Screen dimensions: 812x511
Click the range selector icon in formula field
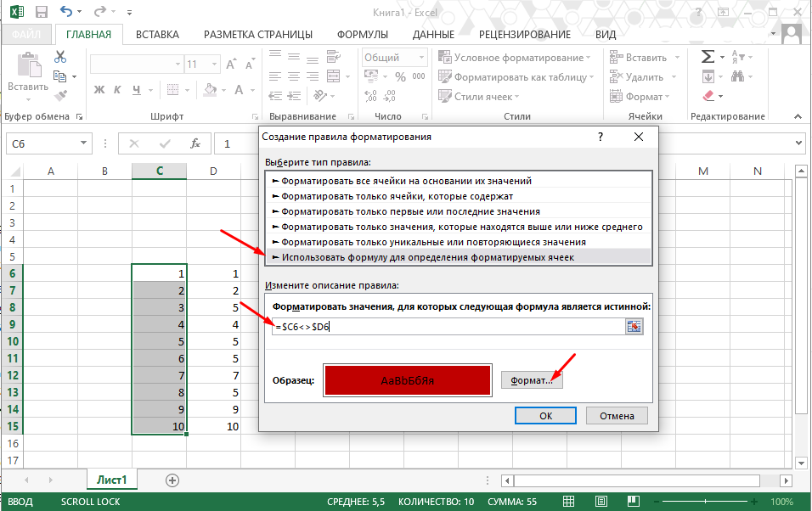tap(634, 326)
